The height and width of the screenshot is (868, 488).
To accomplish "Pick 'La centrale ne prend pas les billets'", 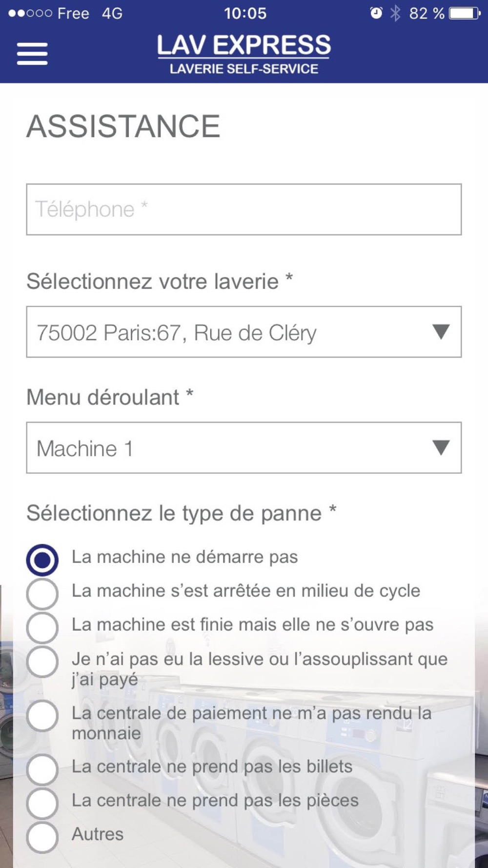I will click(42, 769).
